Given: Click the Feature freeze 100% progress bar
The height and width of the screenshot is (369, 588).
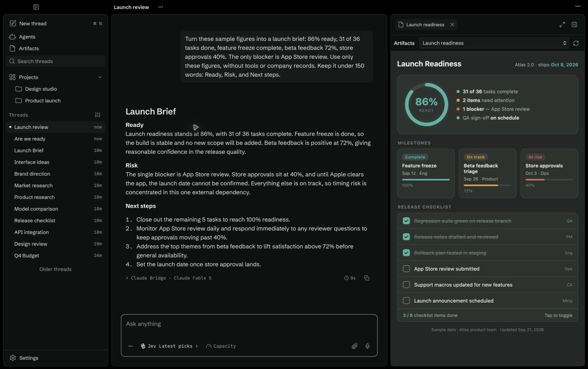Looking at the screenshot, I should click(x=426, y=179).
